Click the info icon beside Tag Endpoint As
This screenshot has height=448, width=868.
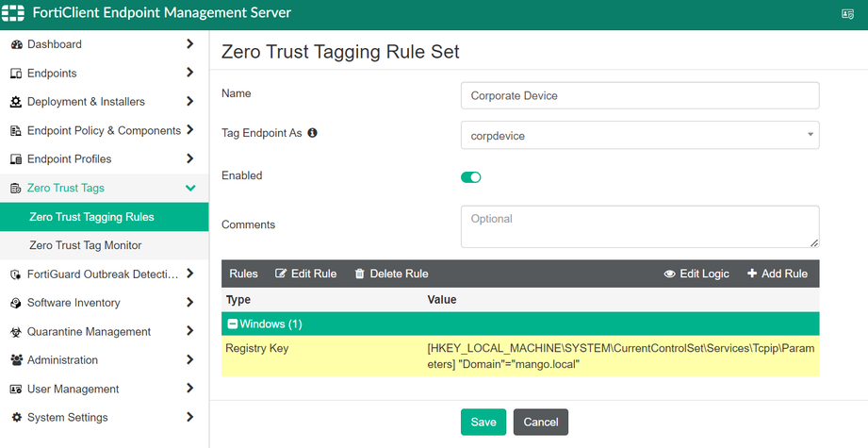tap(313, 133)
